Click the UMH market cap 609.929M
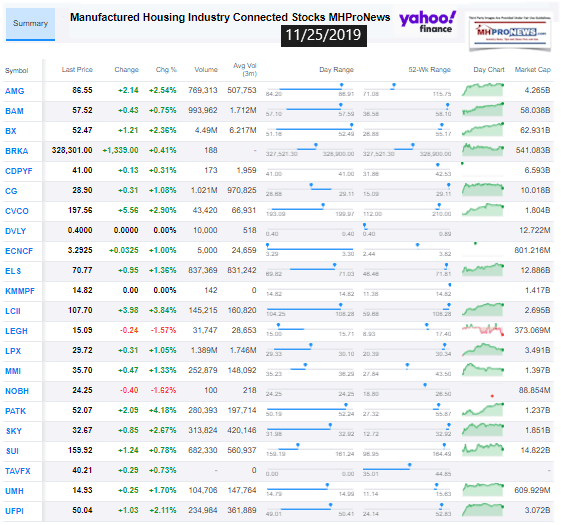Screen dimensions: 561x525 click(532, 491)
